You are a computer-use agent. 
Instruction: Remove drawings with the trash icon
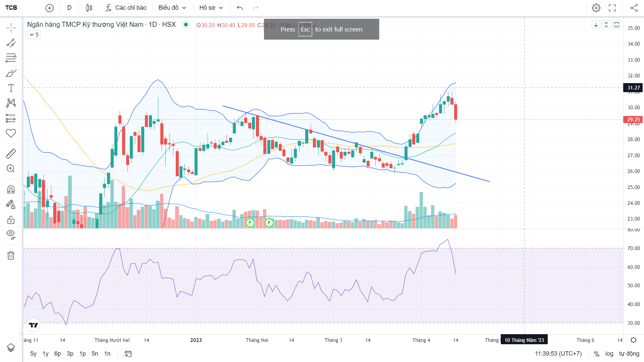point(11,255)
